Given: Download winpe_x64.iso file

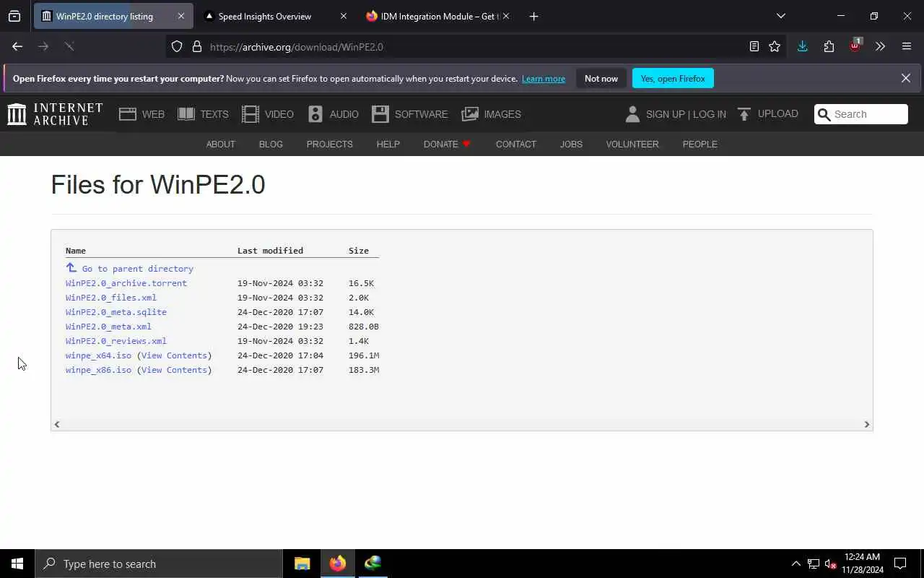Looking at the screenshot, I should point(98,355).
